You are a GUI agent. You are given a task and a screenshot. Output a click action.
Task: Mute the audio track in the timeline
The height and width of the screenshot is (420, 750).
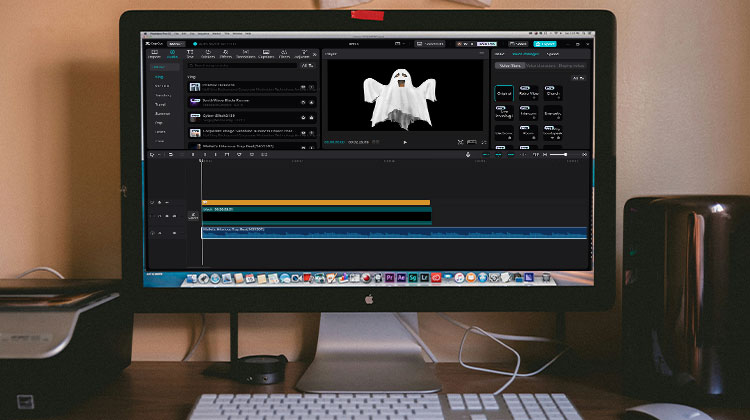174,233
